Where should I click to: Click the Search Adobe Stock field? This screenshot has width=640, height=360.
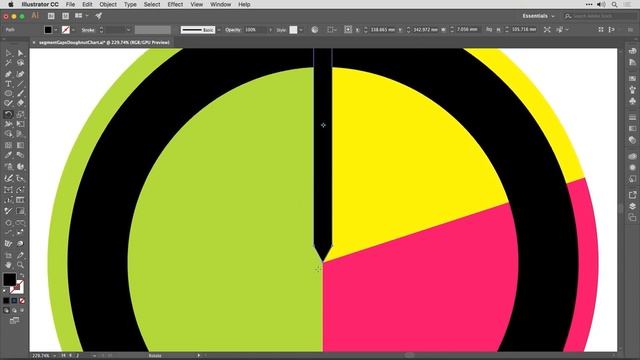pos(600,16)
